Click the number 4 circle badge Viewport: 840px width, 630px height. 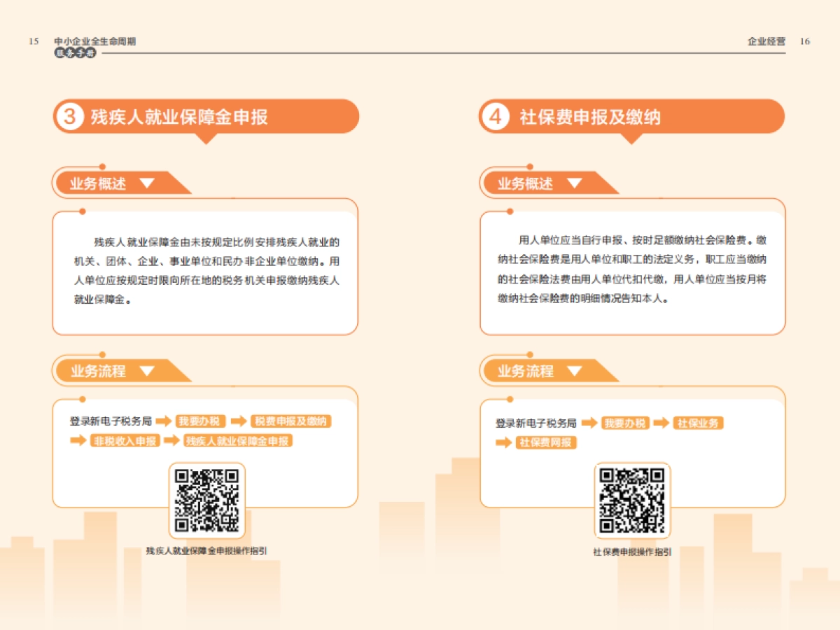(x=496, y=115)
